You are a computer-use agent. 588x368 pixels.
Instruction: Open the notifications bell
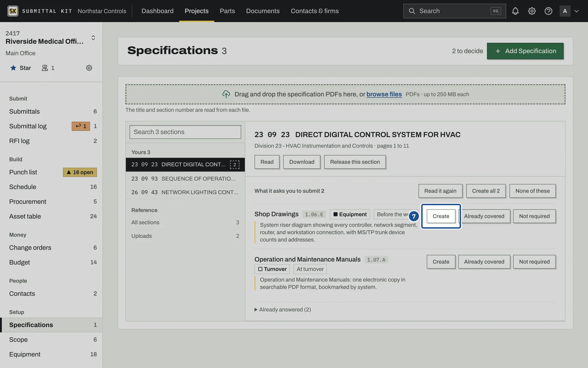pos(515,11)
